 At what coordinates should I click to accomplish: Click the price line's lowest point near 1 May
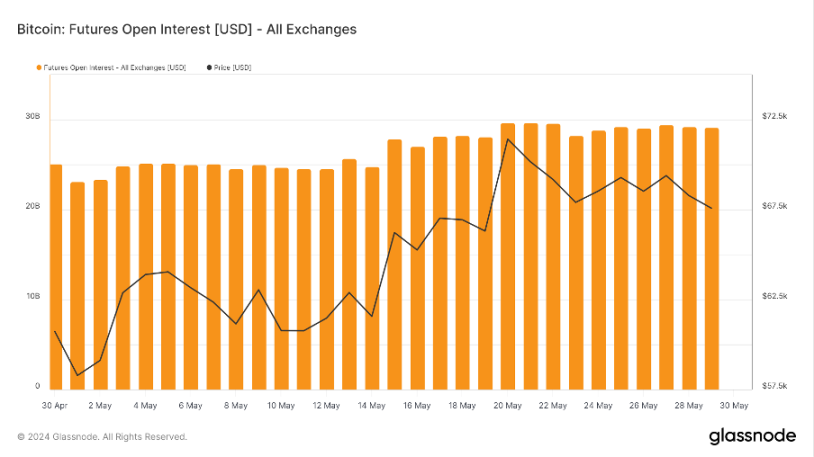(x=78, y=376)
